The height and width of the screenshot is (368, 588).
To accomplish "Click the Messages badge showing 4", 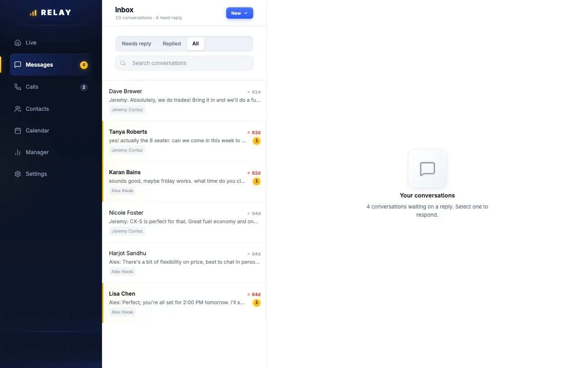I will [84, 65].
